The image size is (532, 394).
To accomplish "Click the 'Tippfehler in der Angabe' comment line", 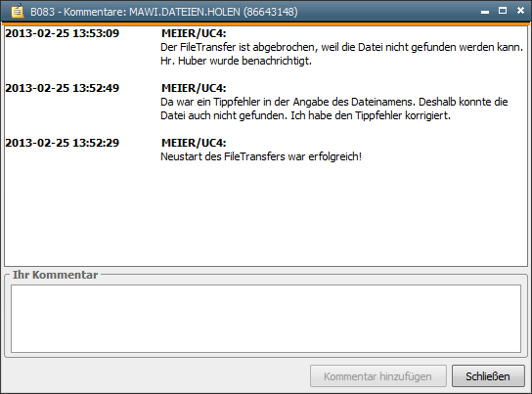I will [334, 102].
